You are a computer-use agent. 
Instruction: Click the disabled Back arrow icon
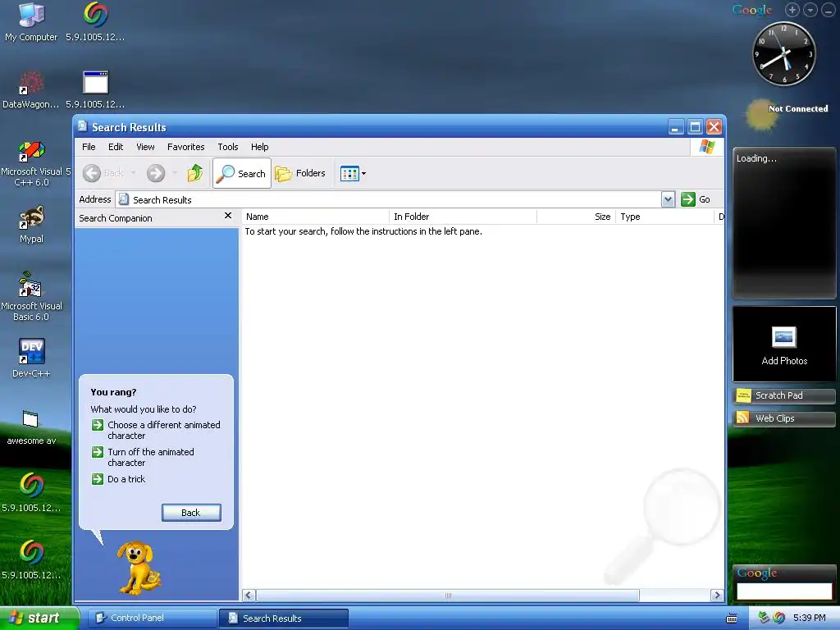point(92,173)
